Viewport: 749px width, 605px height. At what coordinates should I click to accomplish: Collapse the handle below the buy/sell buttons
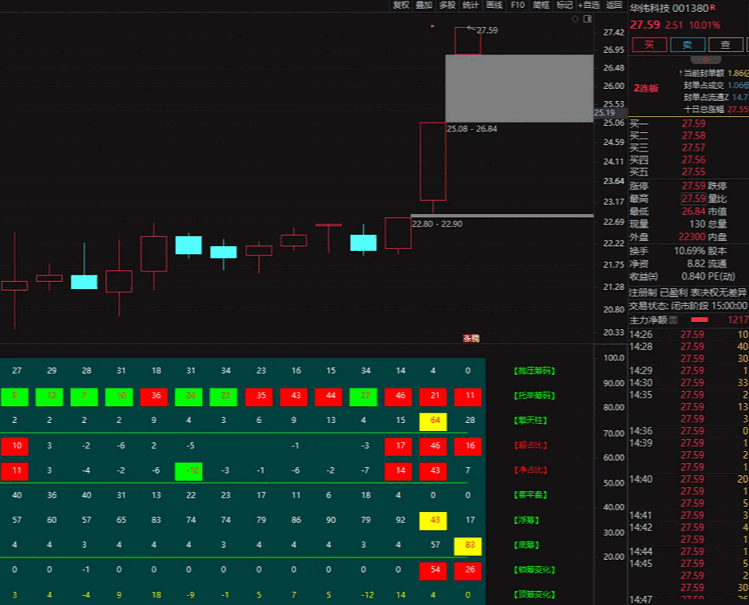click(x=706, y=60)
